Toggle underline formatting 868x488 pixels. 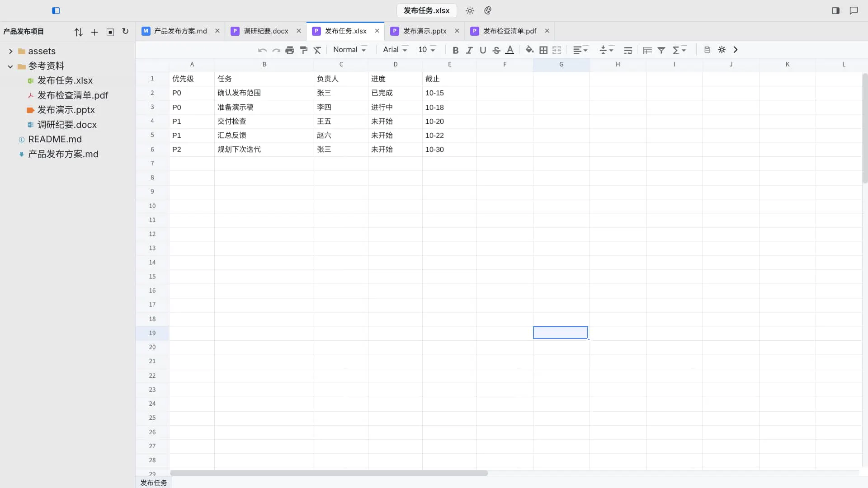point(483,50)
